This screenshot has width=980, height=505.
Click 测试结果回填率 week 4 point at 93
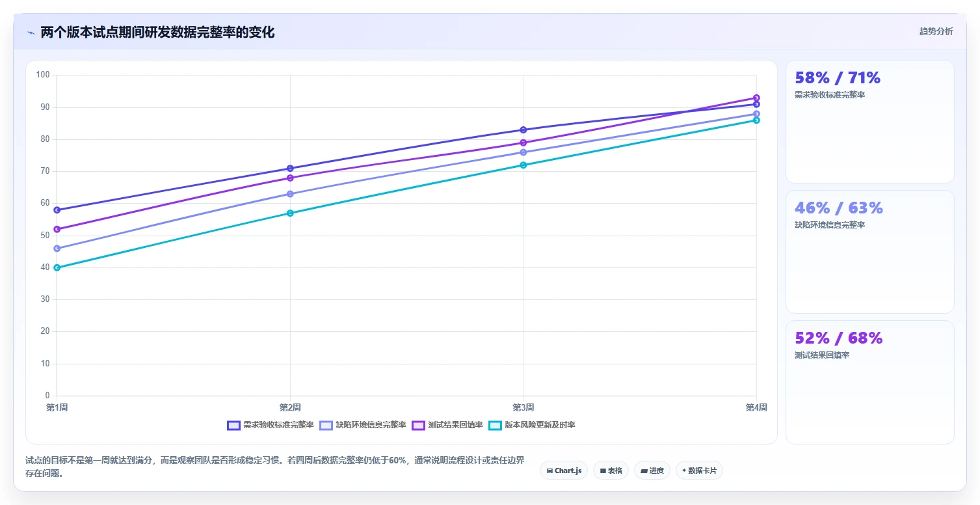coord(756,98)
